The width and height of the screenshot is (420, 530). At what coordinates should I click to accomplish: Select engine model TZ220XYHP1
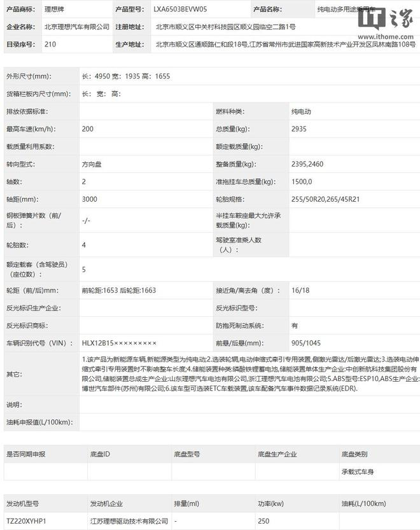tap(25, 521)
